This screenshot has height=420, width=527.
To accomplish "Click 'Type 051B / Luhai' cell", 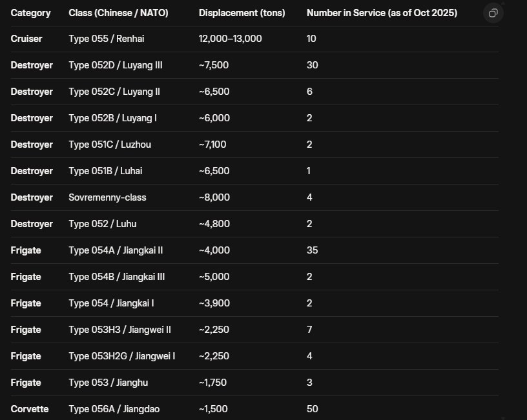I will point(105,171).
